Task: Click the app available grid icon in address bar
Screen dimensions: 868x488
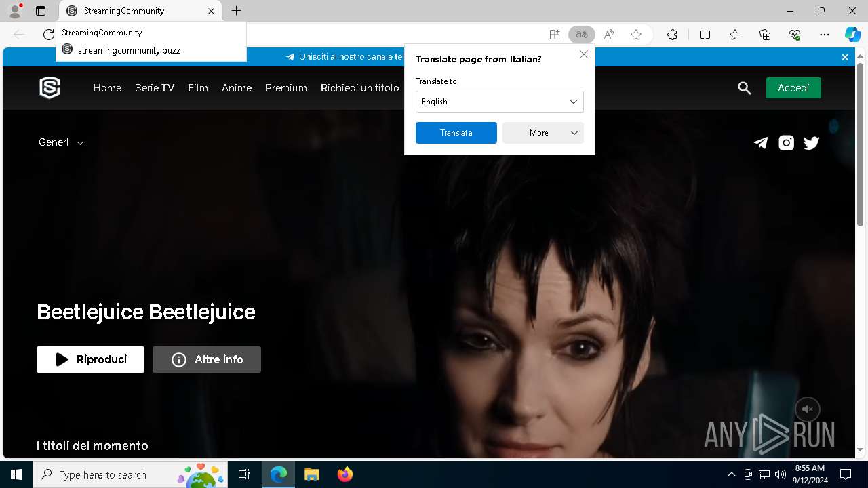Action: (555, 35)
